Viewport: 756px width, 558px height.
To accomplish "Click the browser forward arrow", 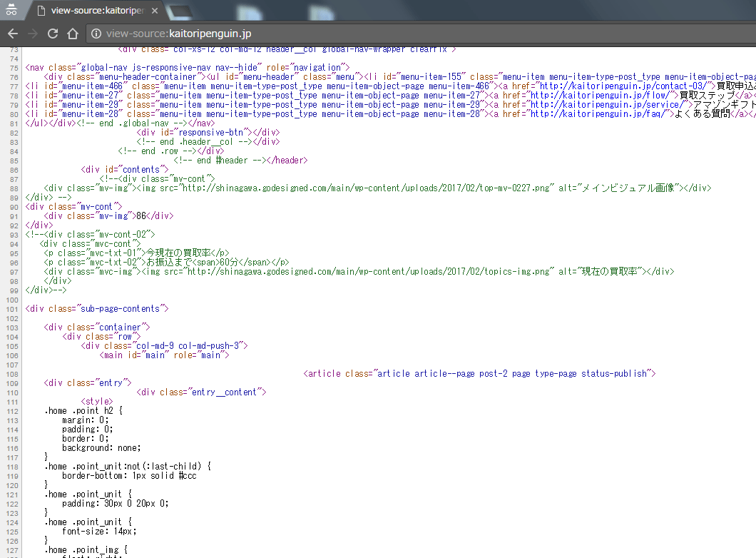I will (33, 34).
